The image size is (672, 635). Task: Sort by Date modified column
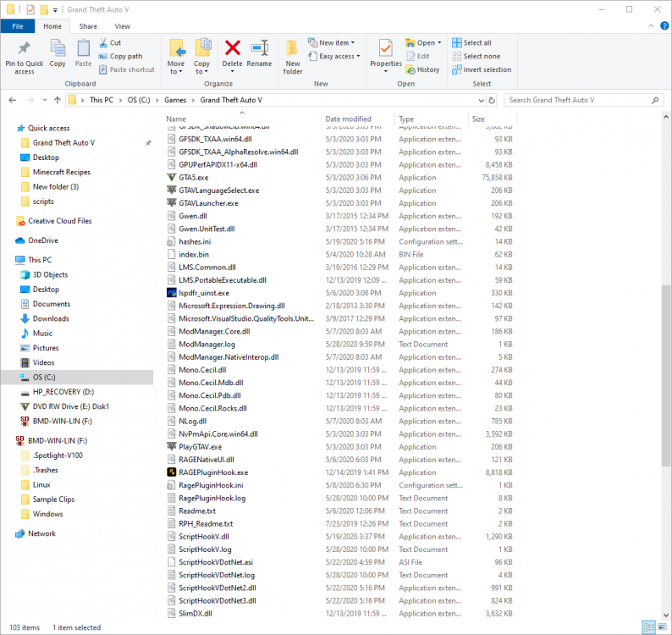point(348,119)
